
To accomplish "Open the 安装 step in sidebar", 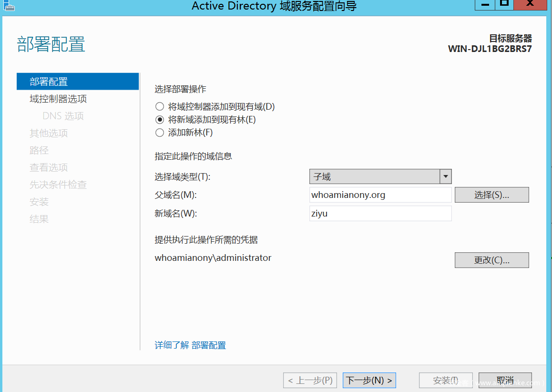I will (x=39, y=202).
